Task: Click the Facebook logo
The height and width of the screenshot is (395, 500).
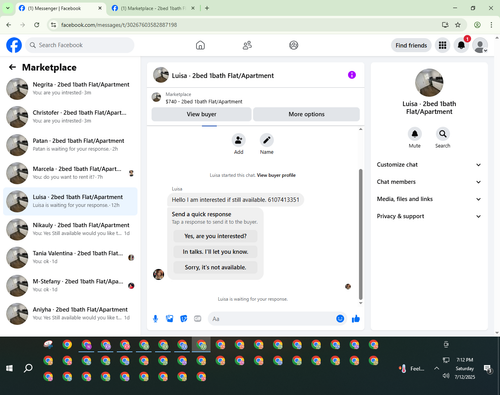Action: tap(14, 45)
